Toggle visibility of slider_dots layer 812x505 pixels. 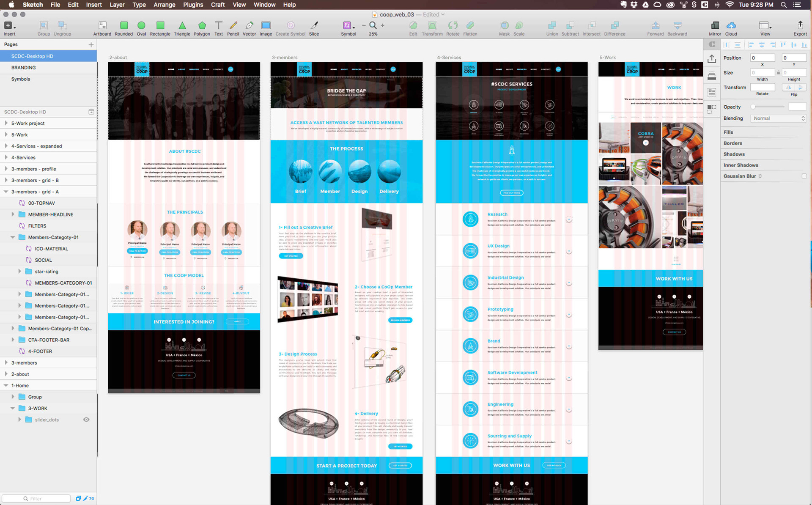click(x=86, y=420)
